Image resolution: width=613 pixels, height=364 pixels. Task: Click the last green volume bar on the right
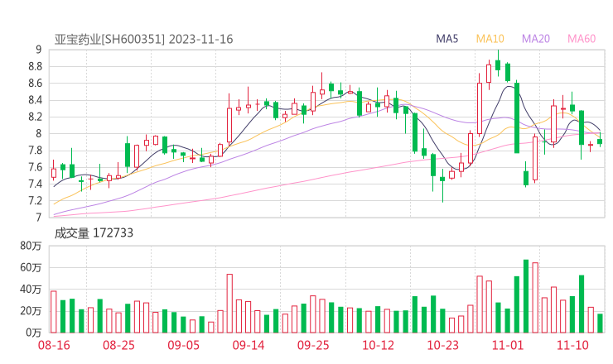click(600, 323)
